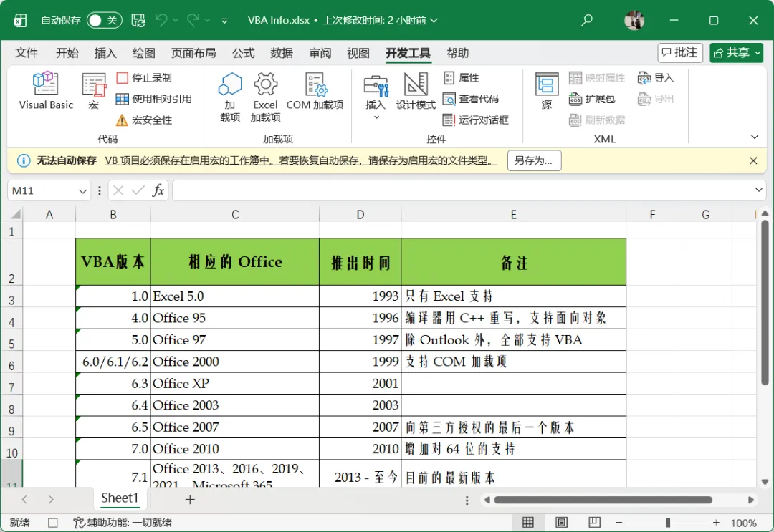
Task: Open COM 加载项 dialog
Action: click(315, 91)
